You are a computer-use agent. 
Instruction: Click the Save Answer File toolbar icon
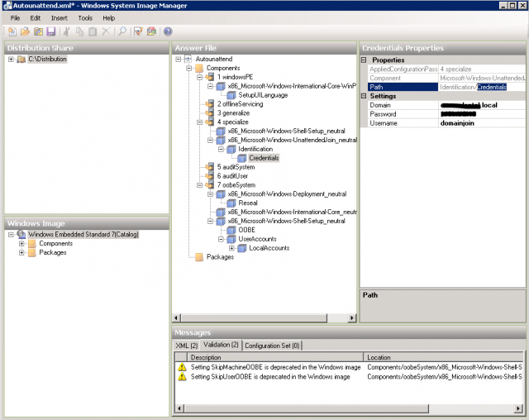tap(51, 31)
